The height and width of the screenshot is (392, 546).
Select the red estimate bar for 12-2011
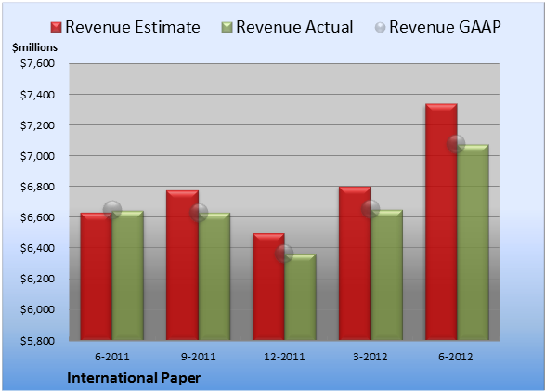(x=268, y=286)
